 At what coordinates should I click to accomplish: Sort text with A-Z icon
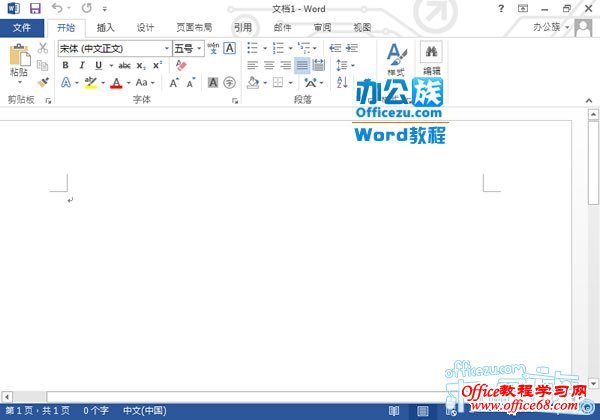pyautogui.click(x=342, y=82)
